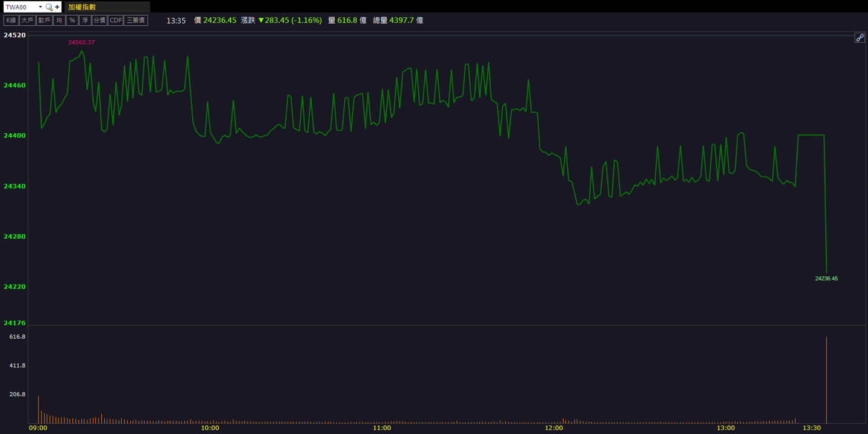Click the 13:35 timestamp
Screen dimensions: 868x434
tap(176, 20)
